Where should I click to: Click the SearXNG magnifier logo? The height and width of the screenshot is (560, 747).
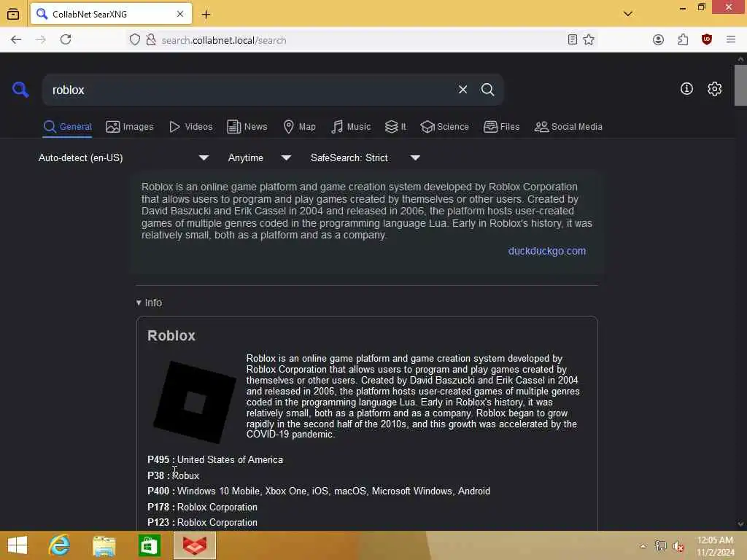[20, 90]
